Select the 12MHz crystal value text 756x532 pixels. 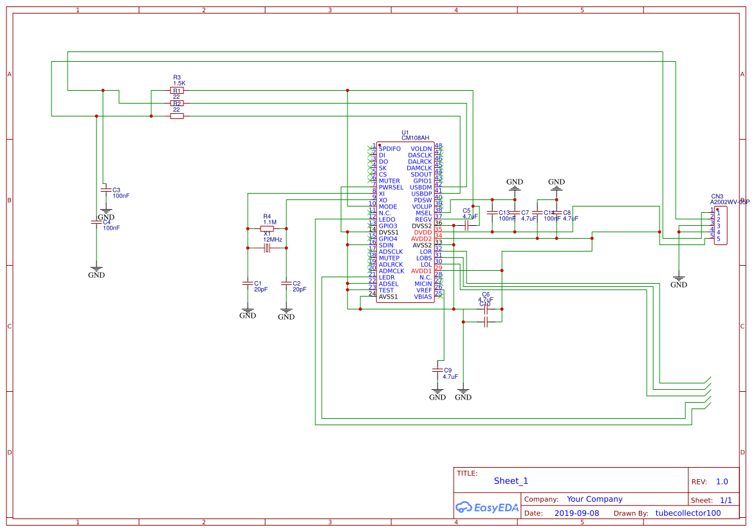tap(272, 239)
